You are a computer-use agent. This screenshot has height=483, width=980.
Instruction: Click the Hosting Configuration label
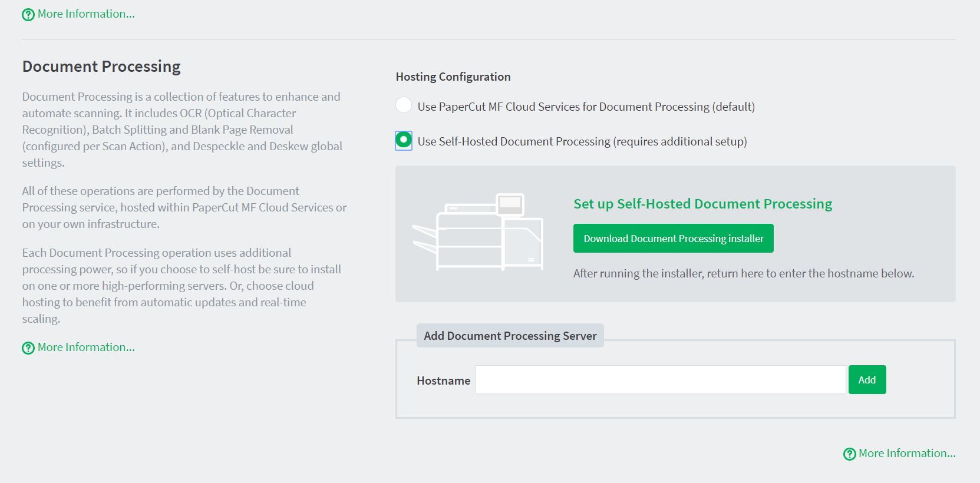[x=453, y=77]
